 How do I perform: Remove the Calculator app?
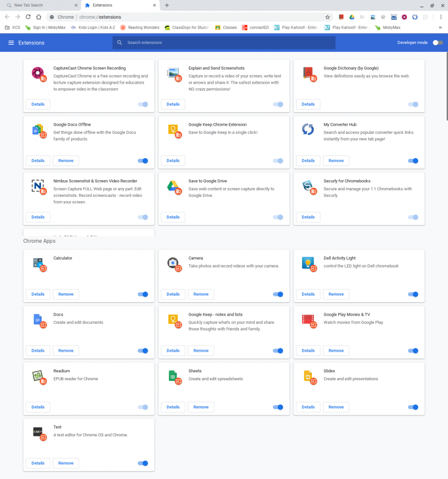66,294
